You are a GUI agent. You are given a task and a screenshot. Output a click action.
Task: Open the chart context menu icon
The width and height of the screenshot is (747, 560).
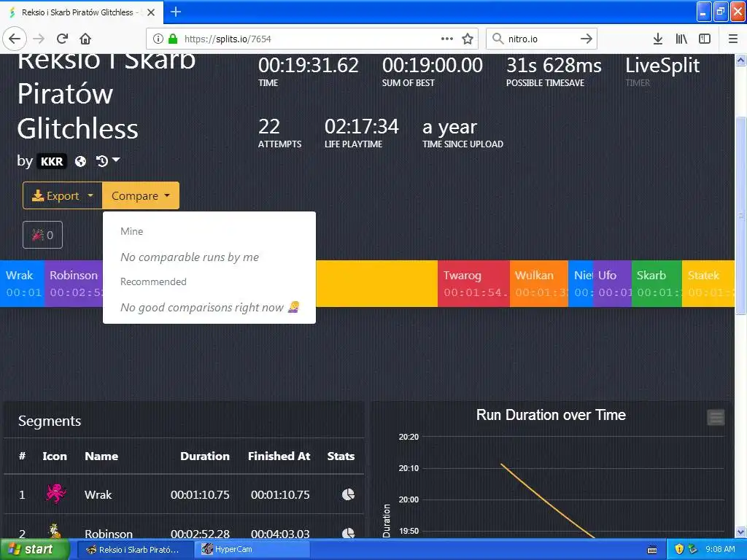[x=716, y=418]
